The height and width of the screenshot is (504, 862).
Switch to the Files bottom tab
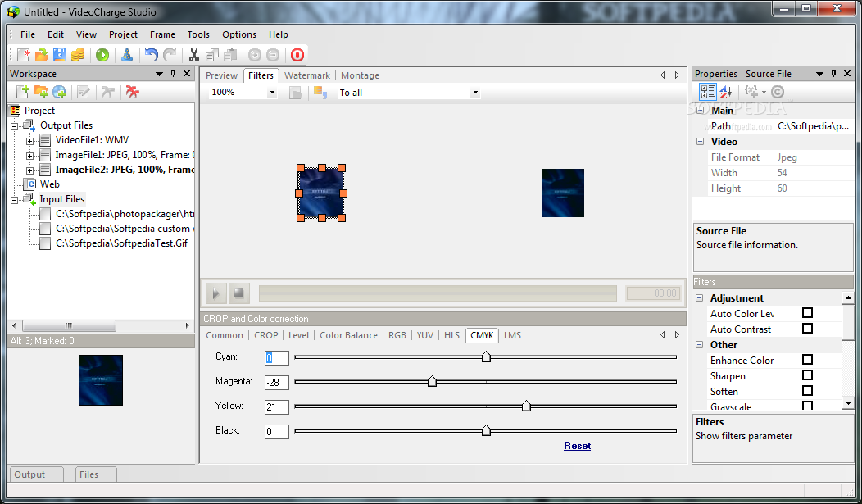point(96,474)
